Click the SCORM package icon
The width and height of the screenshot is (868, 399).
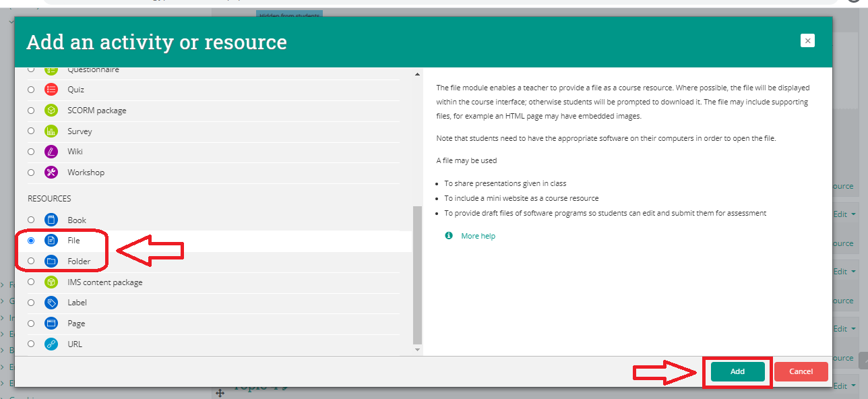[x=51, y=111]
